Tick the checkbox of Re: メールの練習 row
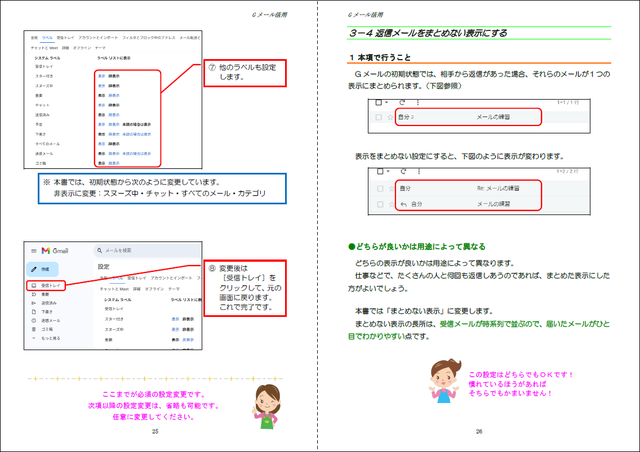Image resolution: width=640 pixels, height=452 pixels. pos(380,189)
